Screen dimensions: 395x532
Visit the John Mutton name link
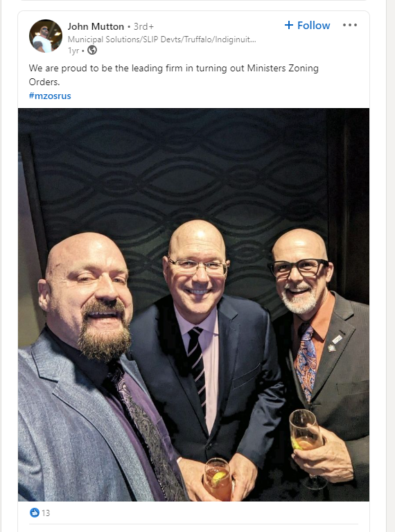tap(96, 26)
